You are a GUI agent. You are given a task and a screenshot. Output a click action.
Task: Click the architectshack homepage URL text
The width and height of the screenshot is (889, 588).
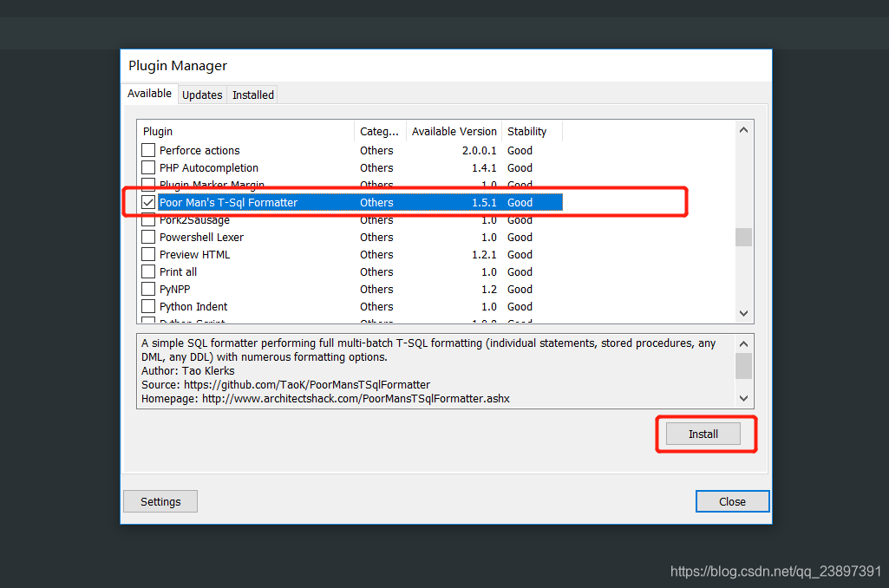pos(356,399)
